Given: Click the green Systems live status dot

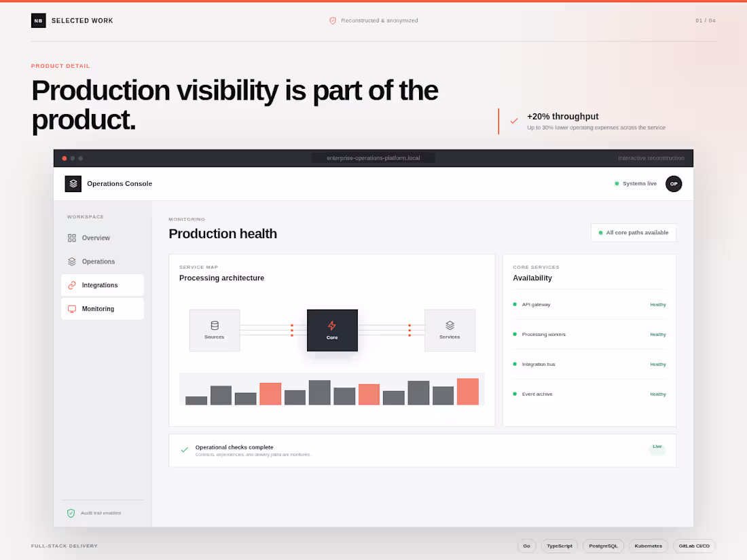Looking at the screenshot, I should (617, 184).
